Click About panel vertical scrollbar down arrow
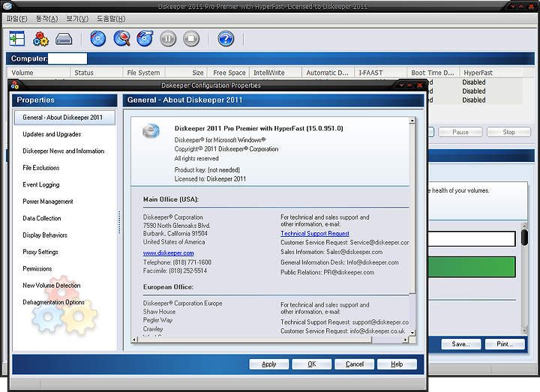 412,333
